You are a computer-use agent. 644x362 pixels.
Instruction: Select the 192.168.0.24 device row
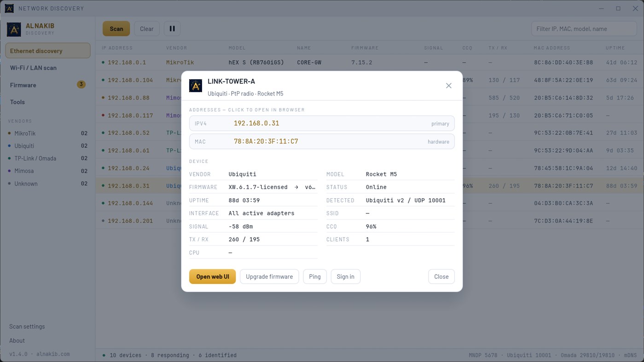370,168
